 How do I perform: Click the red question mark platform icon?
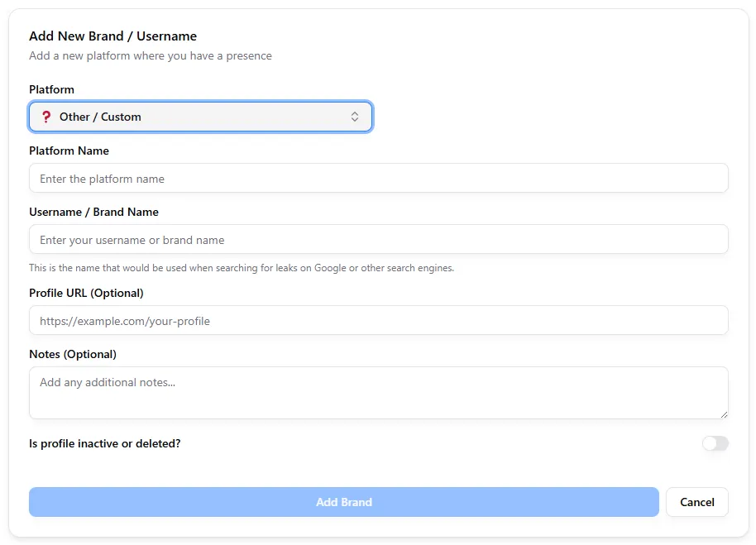pyautogui.click(x=45, y=117)
